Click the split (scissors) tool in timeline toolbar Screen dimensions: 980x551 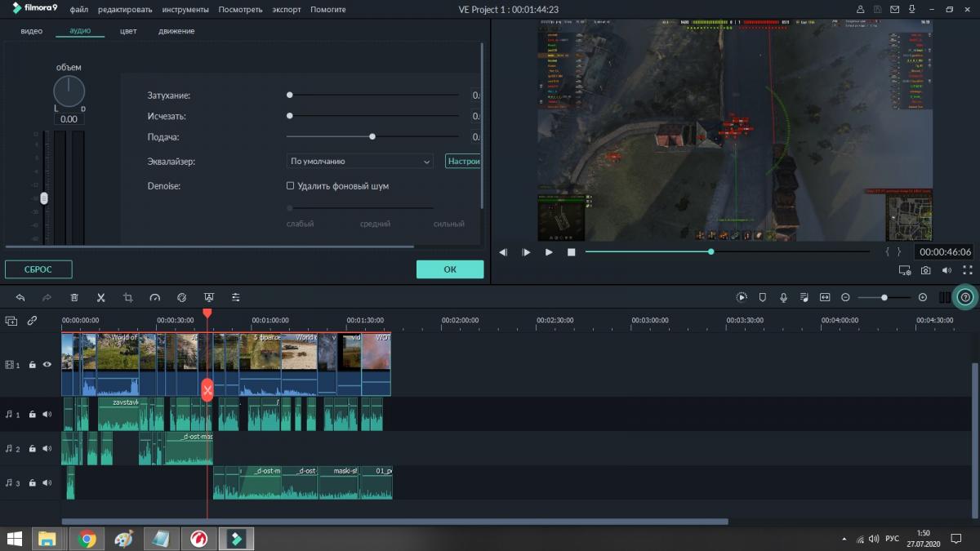tap(101, 298)
